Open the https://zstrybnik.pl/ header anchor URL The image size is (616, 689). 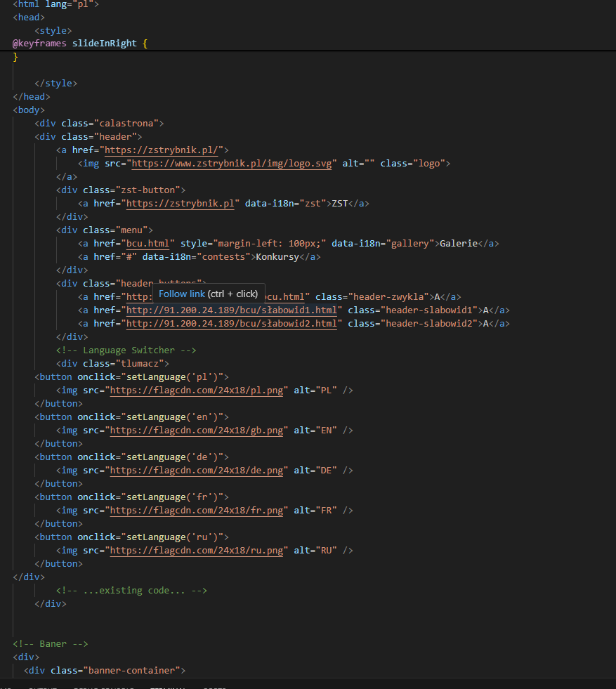(163, 150)
